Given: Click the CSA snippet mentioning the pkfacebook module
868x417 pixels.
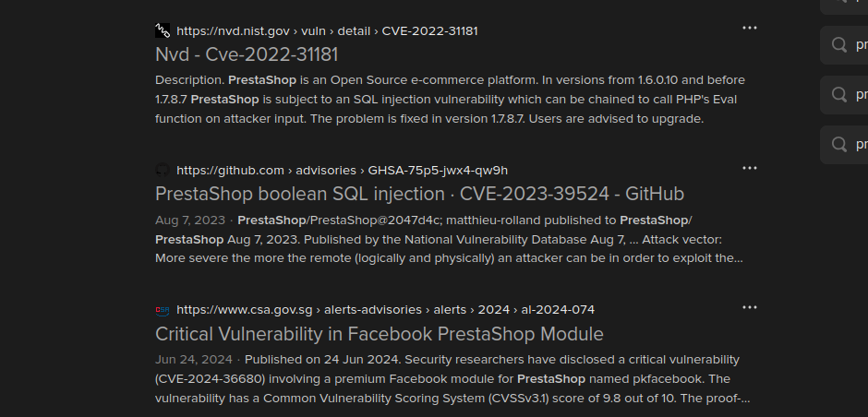Looking at the screenshot, I should 452,379.
